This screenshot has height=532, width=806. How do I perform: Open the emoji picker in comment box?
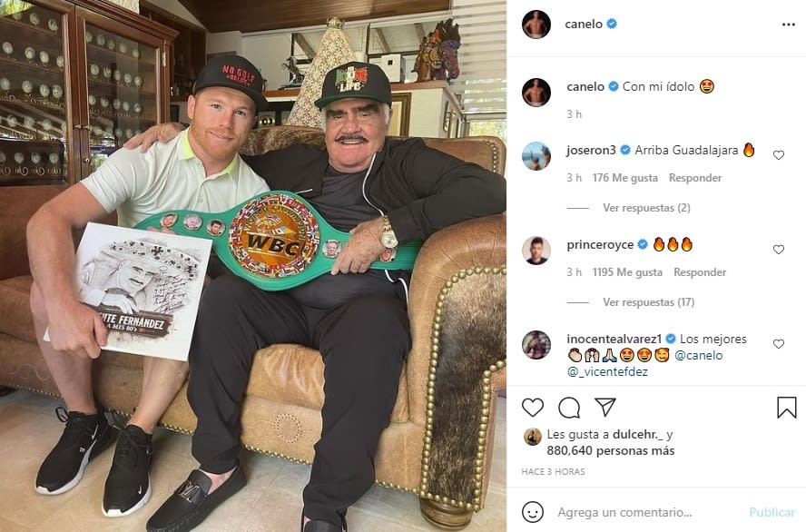click(x=533, y=512)
